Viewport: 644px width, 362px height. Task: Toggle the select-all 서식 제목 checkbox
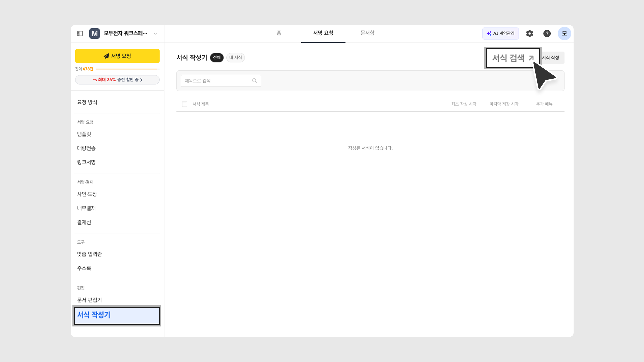[184, 104]
